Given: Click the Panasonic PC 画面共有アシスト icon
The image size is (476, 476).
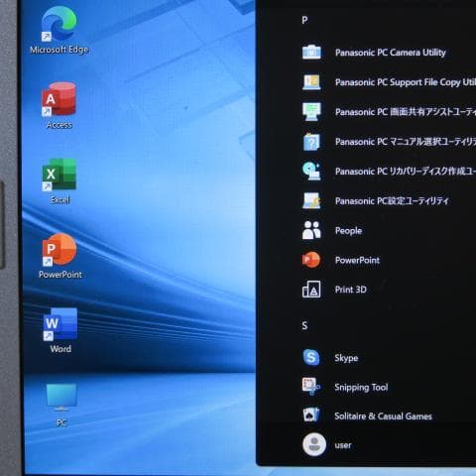Looking at the screenshot, I should click(311, 112).
